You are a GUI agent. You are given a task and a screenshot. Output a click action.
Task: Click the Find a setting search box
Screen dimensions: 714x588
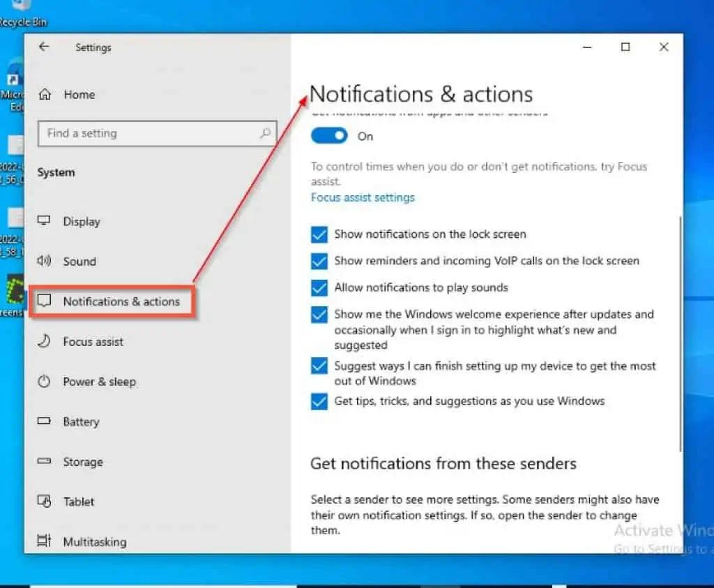pyautogui.click(x=150, y=133)
